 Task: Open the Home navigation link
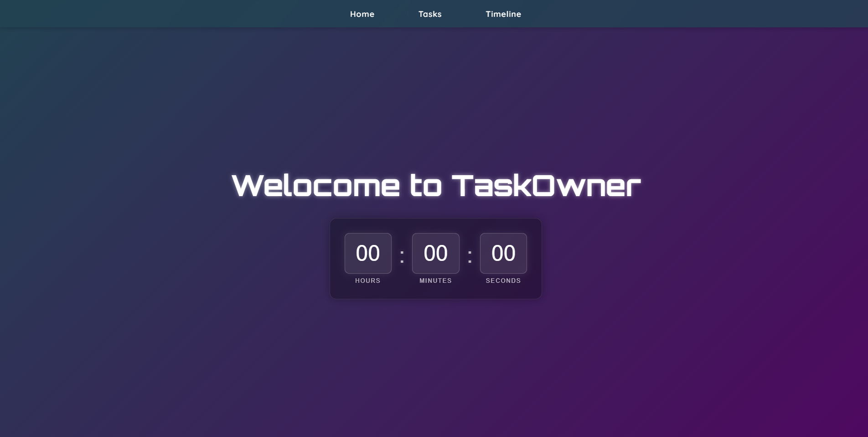[362, 14]
